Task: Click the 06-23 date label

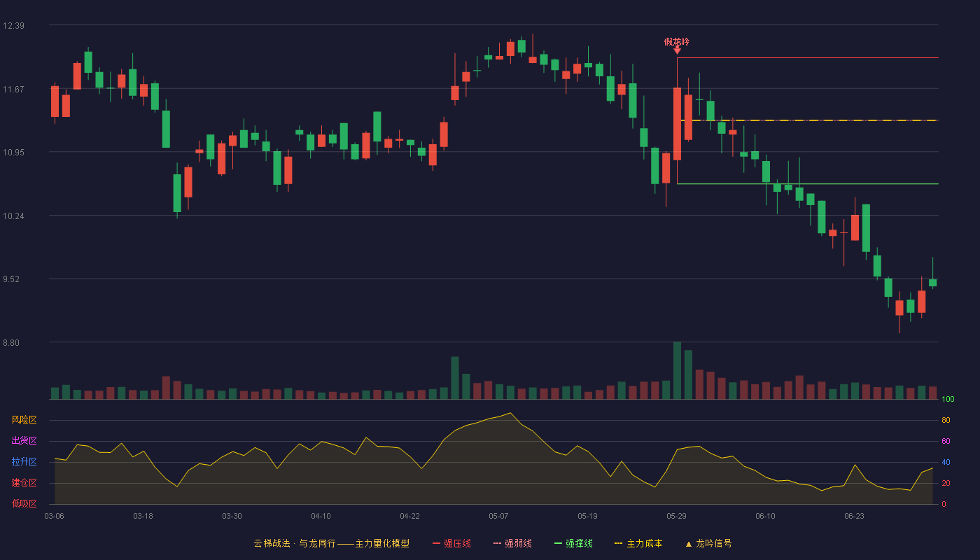Action: tap(854, 516)
